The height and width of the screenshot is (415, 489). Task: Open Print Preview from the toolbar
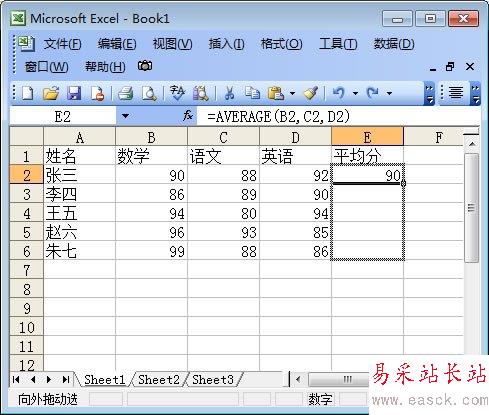[149, 93]
